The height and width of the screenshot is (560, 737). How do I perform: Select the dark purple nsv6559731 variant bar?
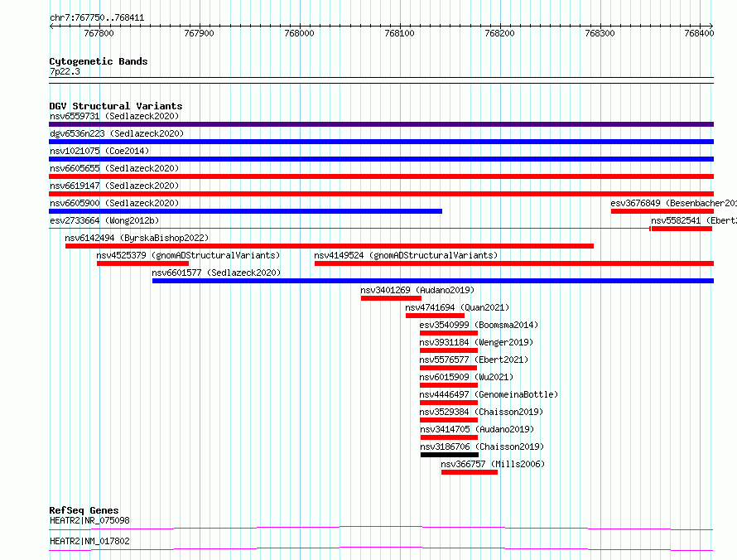[x=381, y=124]
